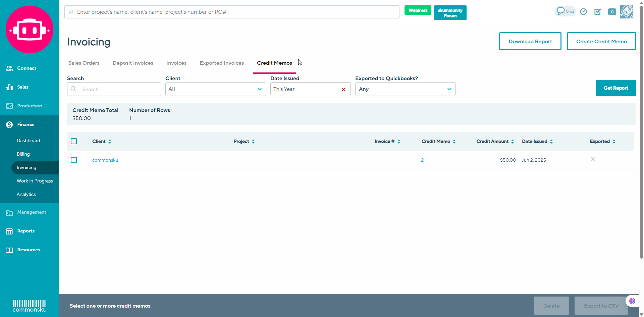The width and height of the screenshot is (644, 317).
Task: Open the Date Issued filter field
Action: (x=305, y=89)
